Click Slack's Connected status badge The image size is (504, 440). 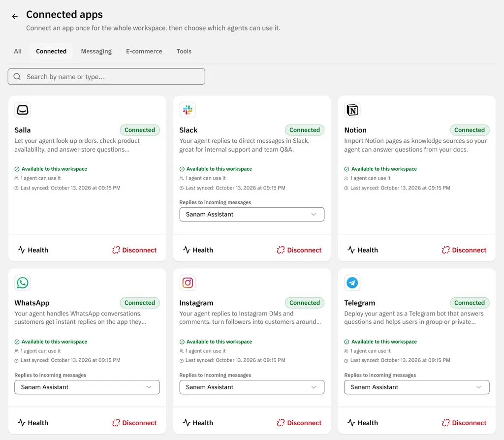point(305,130)
